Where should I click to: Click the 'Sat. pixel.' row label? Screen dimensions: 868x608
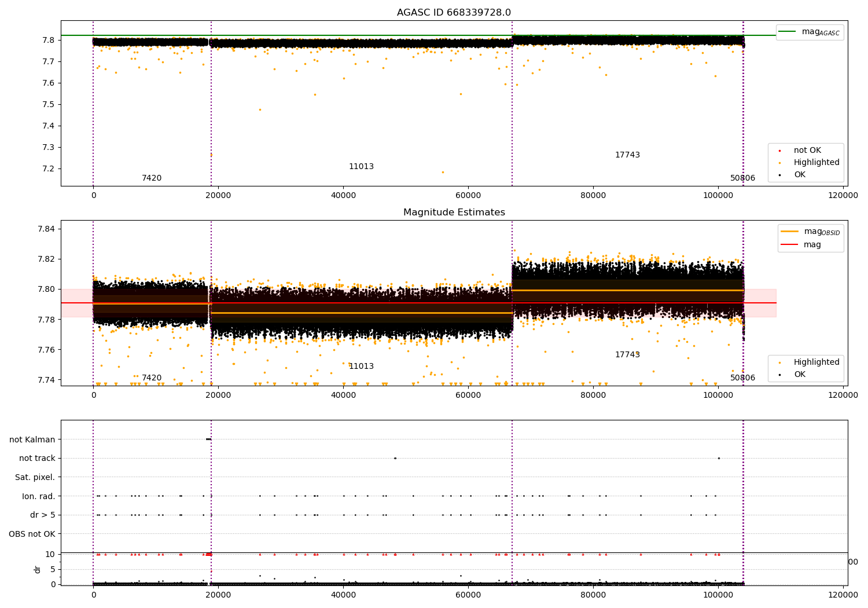click(x=35, y=478)
